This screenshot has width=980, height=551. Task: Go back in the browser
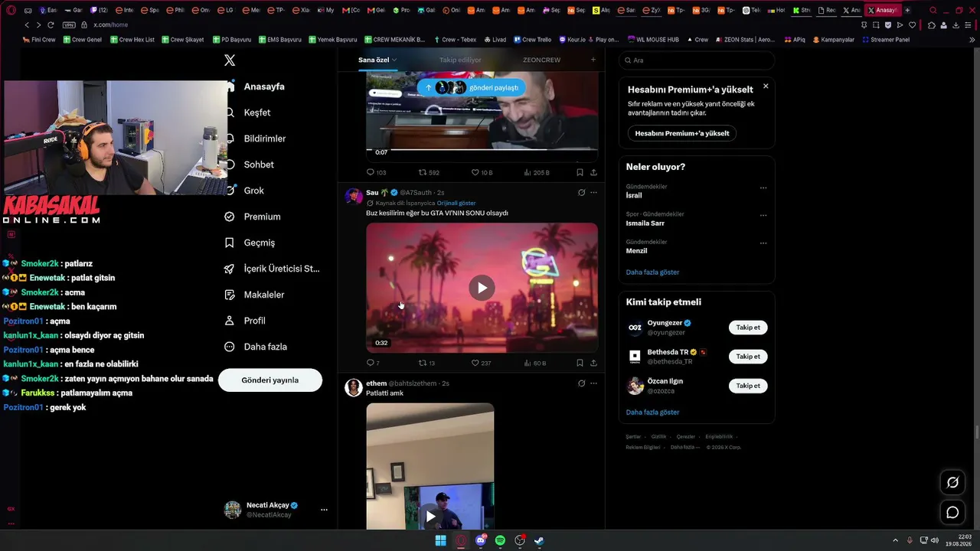point(28,24)
